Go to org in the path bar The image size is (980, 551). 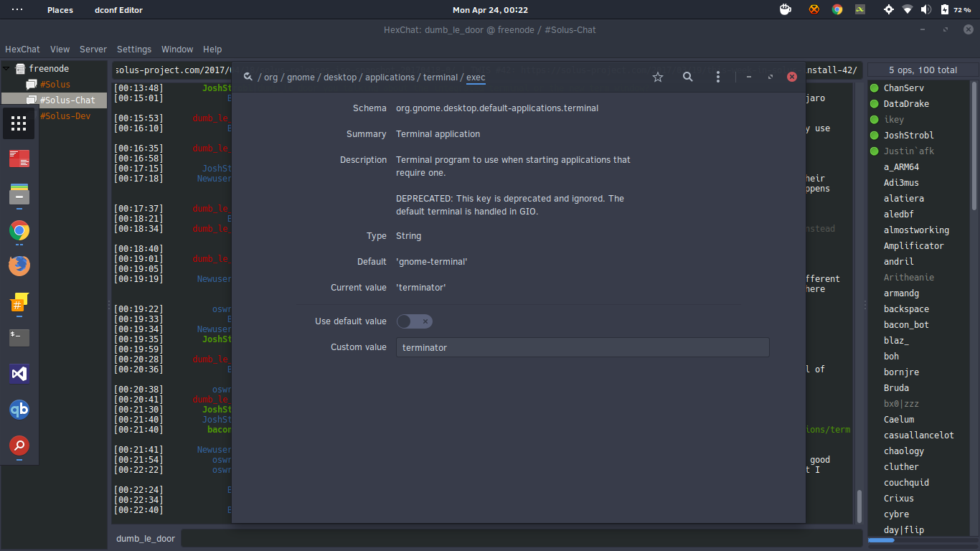pos(270,77)
